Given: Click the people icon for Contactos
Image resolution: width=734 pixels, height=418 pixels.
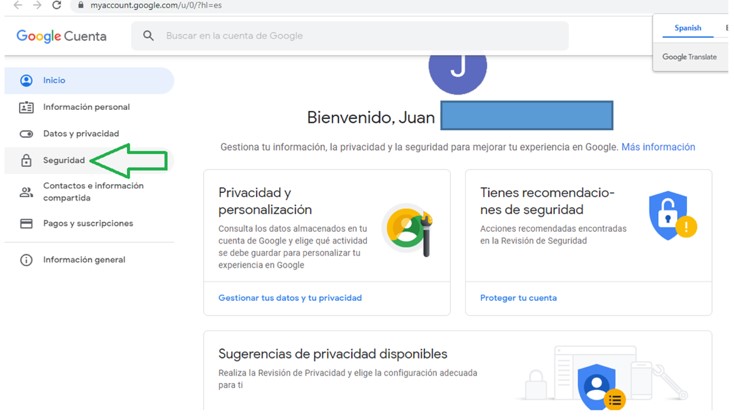Looking at the screenshot, I should tap(26, 192).
